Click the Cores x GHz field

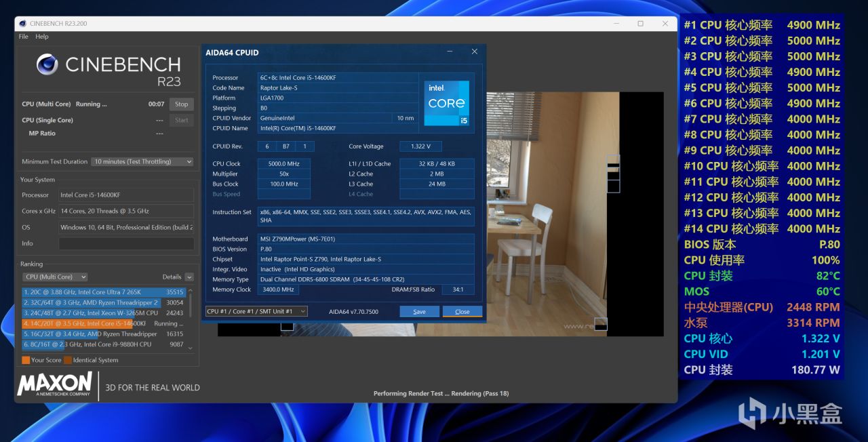(x=126, y=211)
